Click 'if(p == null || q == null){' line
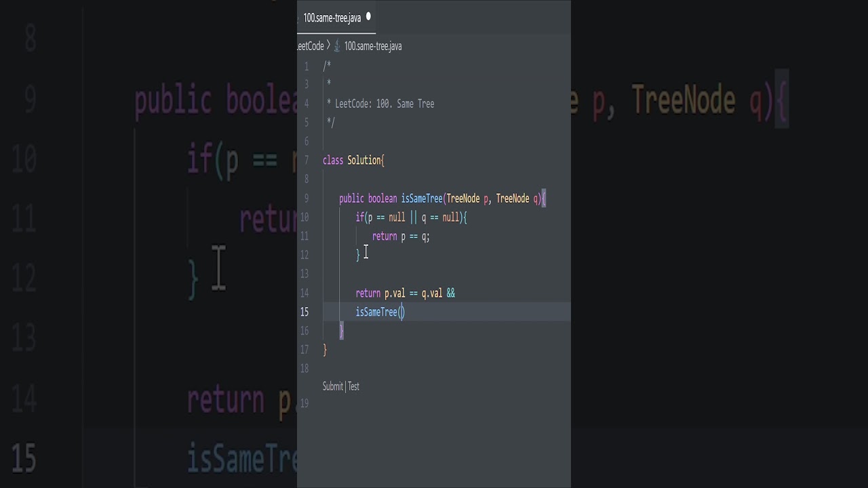 click(411, 218)
